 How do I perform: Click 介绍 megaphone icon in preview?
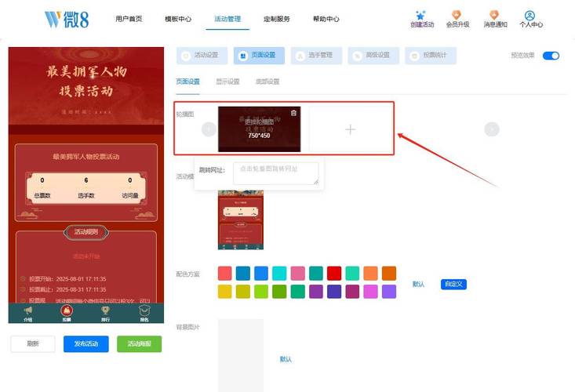click(x=28, y=311)
